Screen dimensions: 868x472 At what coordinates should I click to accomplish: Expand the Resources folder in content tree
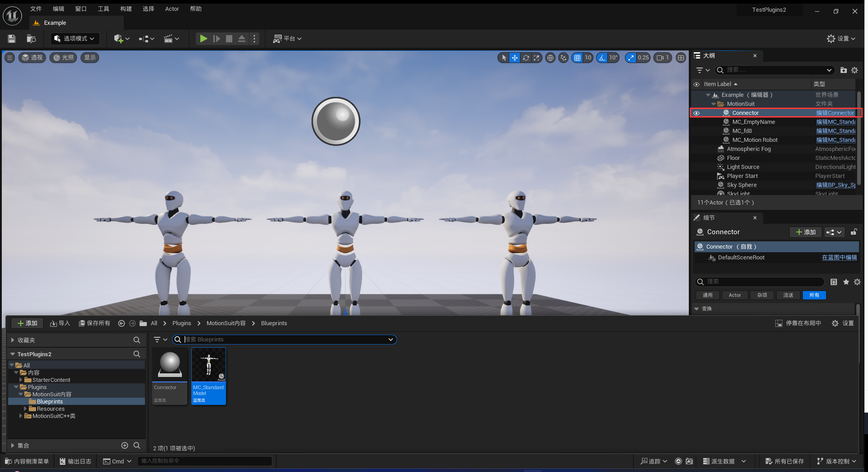(x=25, y=409)
